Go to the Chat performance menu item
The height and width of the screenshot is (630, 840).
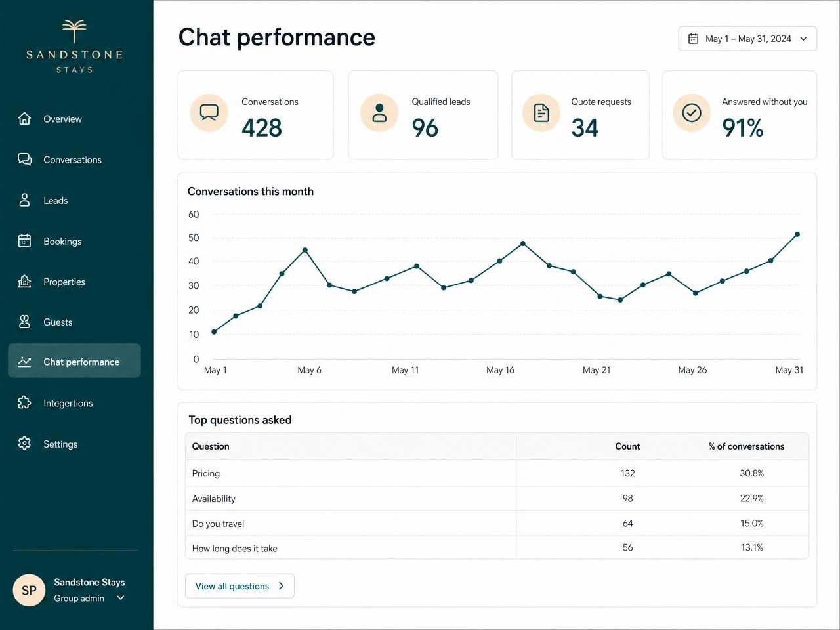coord(74,361)
